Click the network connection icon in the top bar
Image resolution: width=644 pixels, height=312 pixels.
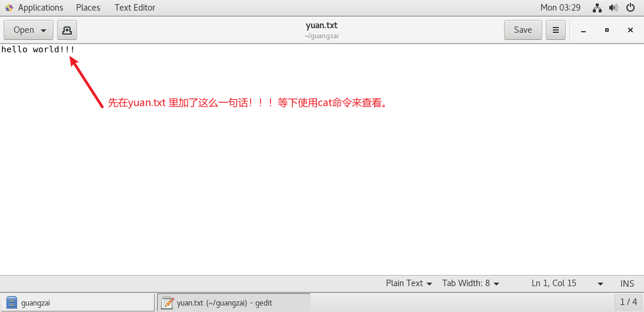598,8
